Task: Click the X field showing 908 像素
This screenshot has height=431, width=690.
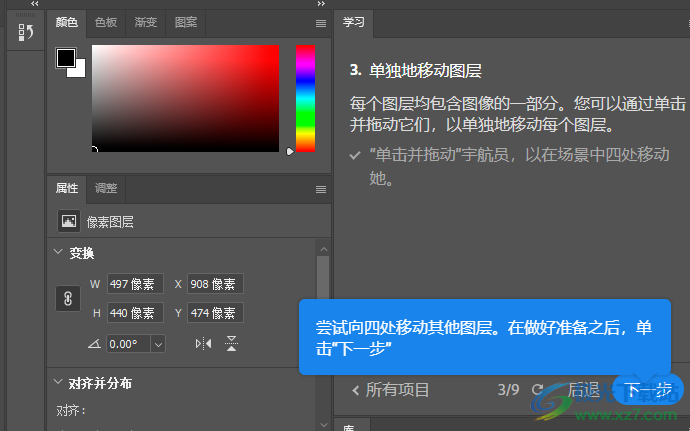Action: coord(215,284)
